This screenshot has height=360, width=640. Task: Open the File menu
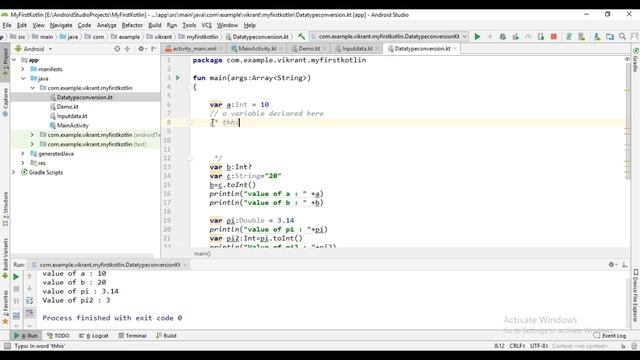(7, 25)
